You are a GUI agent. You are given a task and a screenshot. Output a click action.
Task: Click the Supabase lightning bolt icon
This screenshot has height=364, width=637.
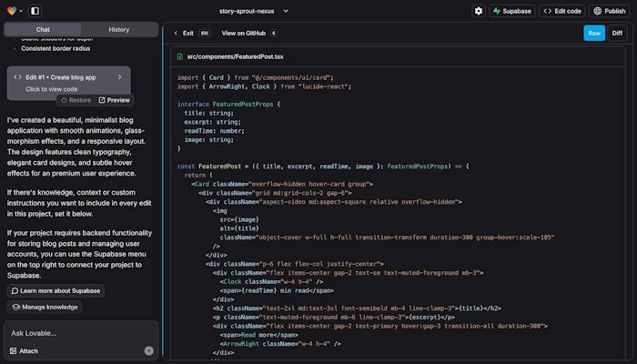497,11
